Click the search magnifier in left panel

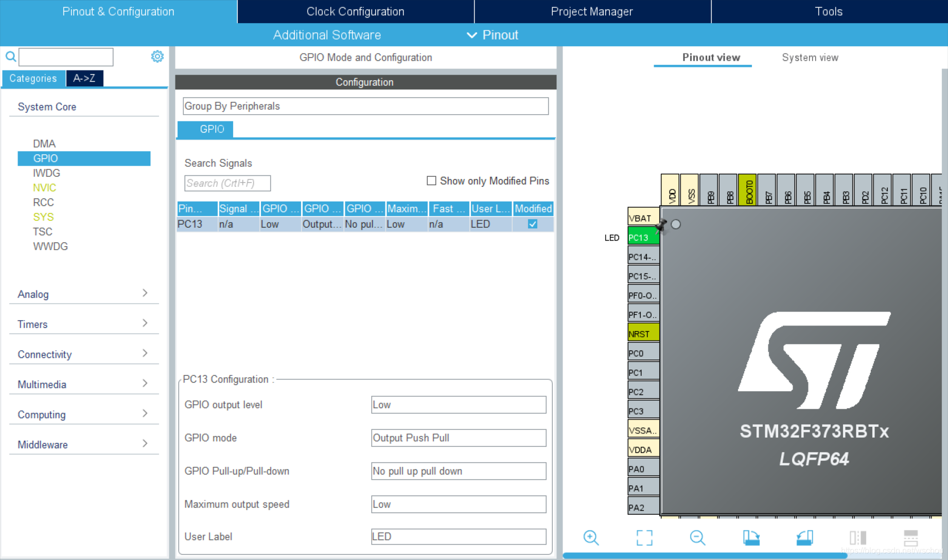tap(11, 57)
